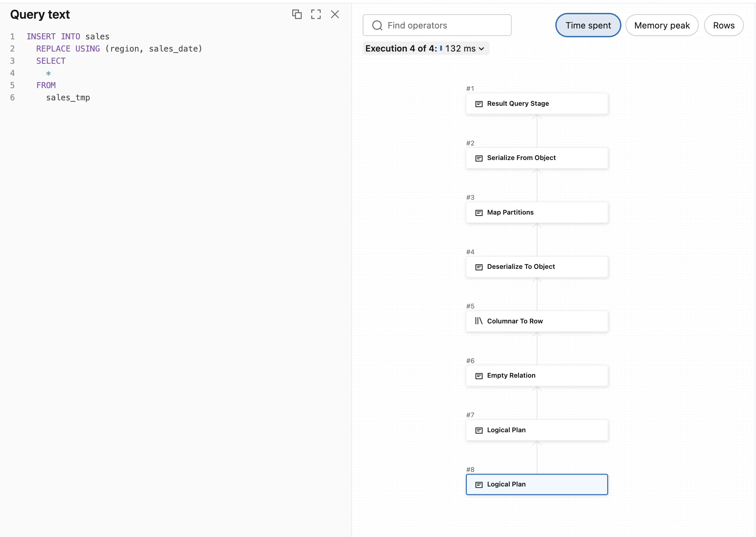
Task: Click the Map Partitions node icon
Action: (479, 213)
